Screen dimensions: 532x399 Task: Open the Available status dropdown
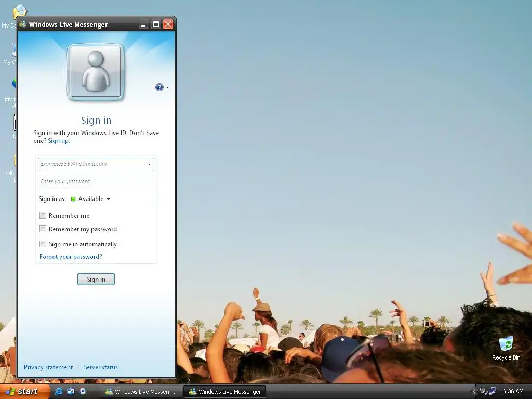[x=90, y=199]
